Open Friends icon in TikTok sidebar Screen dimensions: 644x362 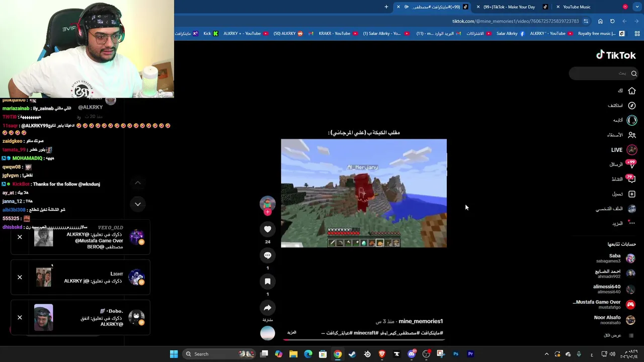pos(632,135)
